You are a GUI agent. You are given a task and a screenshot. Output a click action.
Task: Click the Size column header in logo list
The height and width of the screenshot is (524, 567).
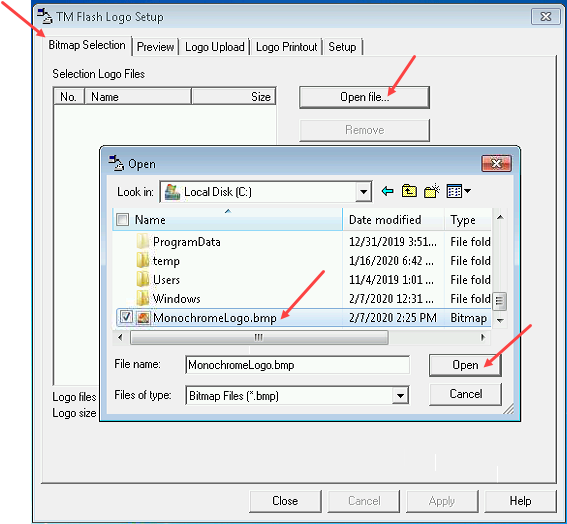234,97
